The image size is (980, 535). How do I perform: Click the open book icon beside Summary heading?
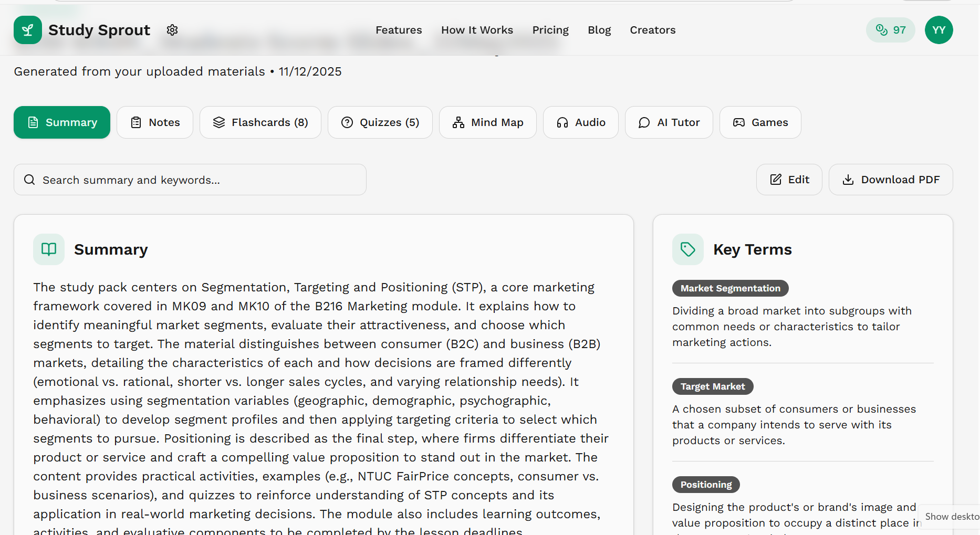pyautogui.click(x=48, y=249)
